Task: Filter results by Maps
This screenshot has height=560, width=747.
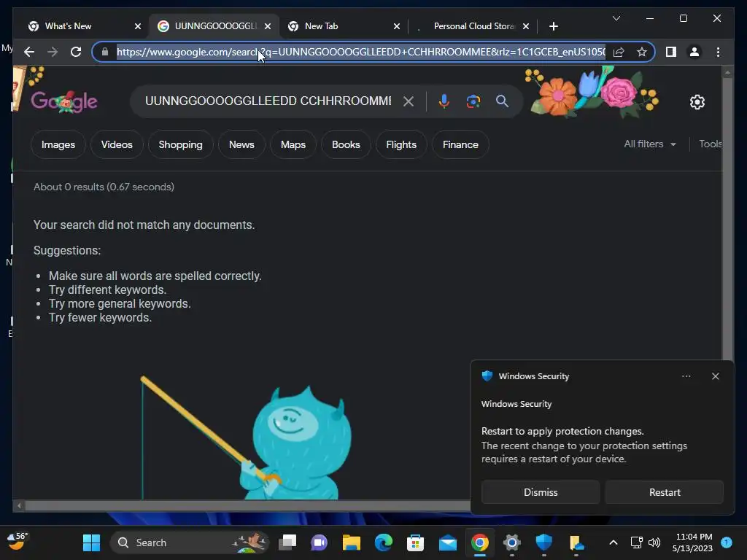Action: (293, 145)
